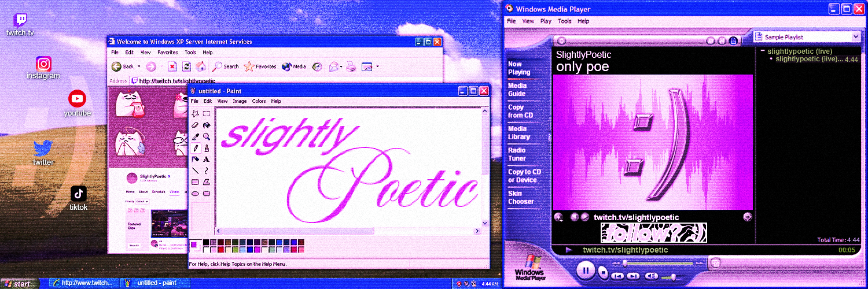Pick the Eraser tool in Paint

pyautogui.click(x=196, y=125)
